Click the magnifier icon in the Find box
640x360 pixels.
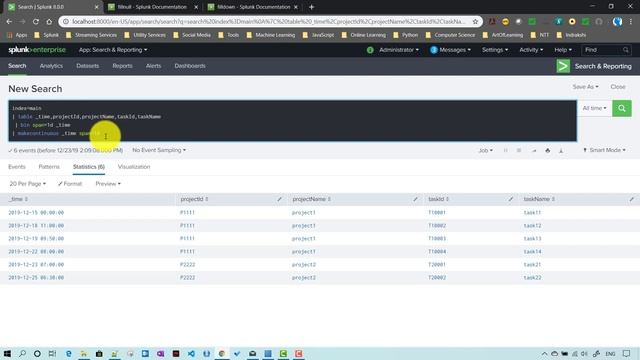point(626,50)
